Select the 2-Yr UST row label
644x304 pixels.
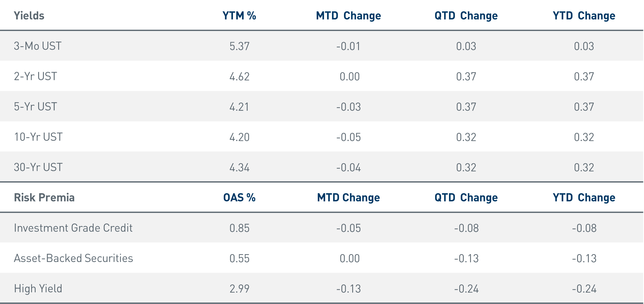click(35, 76)
